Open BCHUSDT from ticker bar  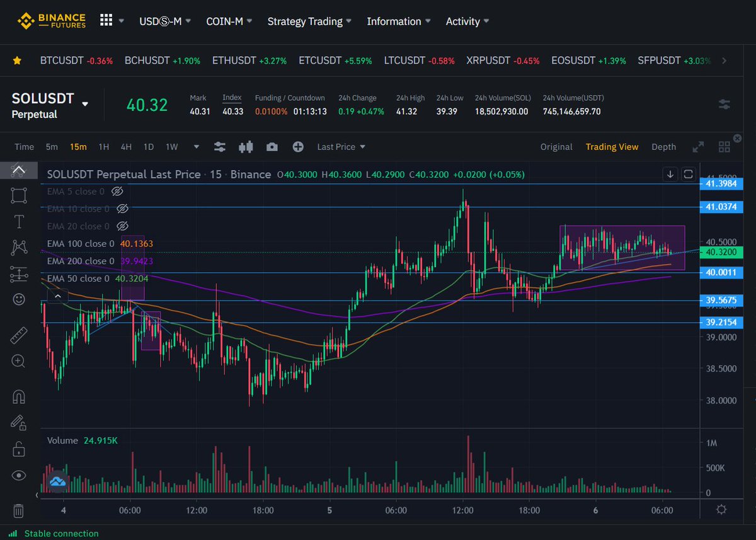pyautogui.click(x=163, y=60)
